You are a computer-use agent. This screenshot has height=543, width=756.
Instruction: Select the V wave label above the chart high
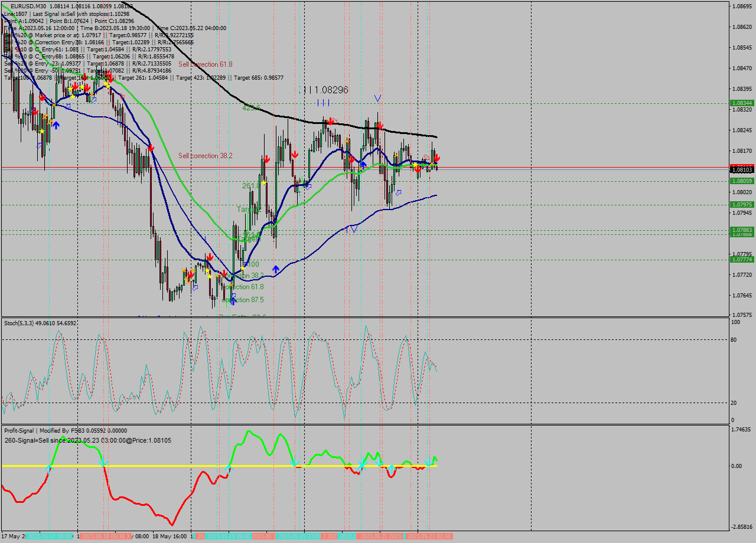tap(377, 98)
